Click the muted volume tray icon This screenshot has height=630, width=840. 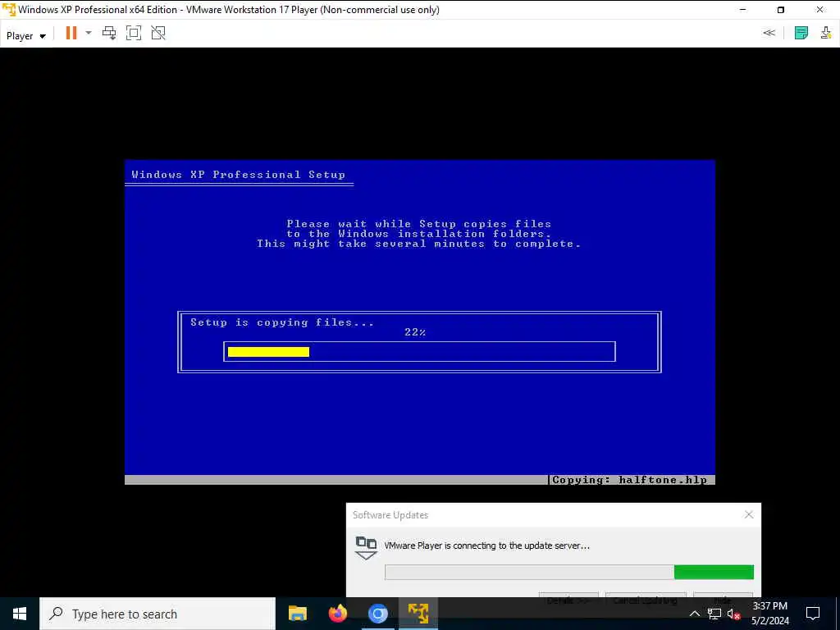tap(733, 614)
